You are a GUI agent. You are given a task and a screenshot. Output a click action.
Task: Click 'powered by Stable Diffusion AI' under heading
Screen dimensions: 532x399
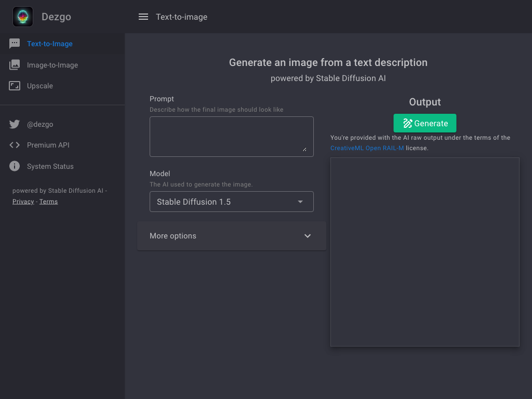coord(328,78)
